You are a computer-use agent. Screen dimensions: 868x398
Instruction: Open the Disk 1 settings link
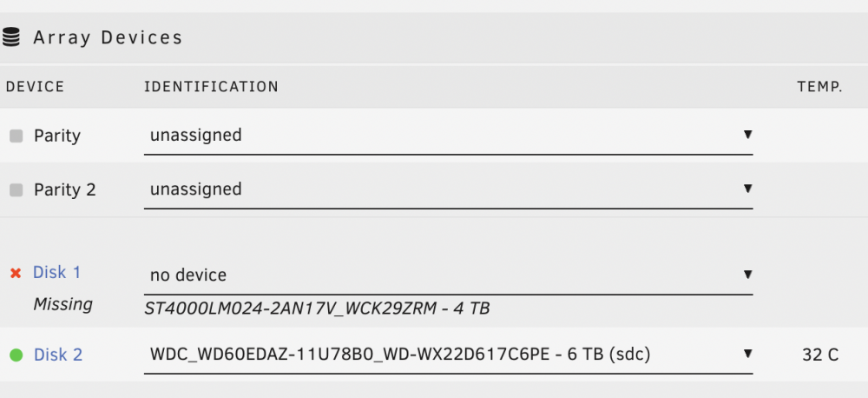click(x=57, y=272)
